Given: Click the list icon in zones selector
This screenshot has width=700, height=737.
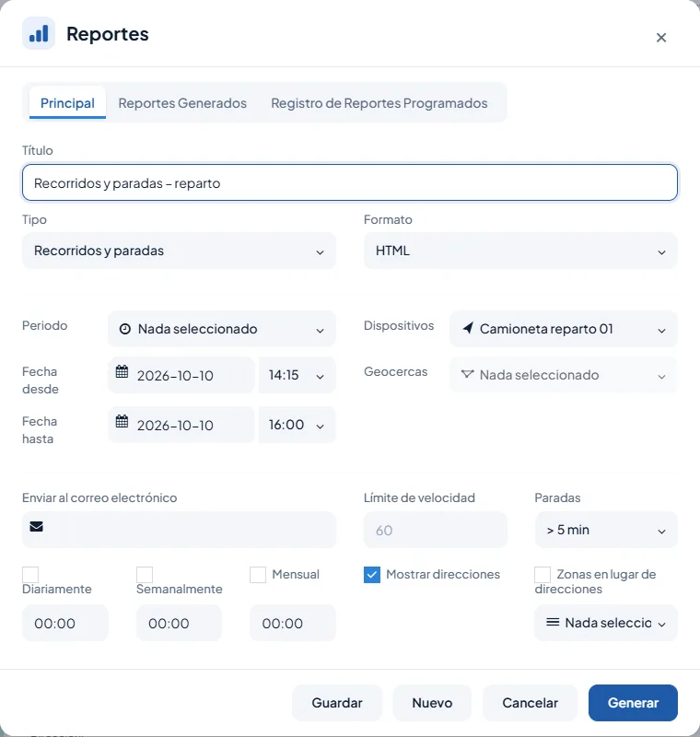Looking at the screenshot, I should tap(553, 623).
